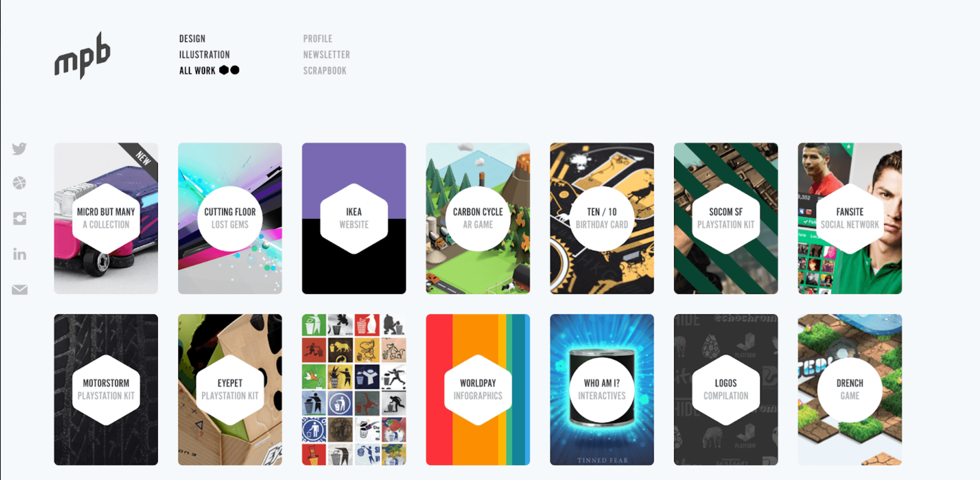Open the LinkedIn icon in sidebar
Viewport: 980px width, 480px height.
coord(19,254)
